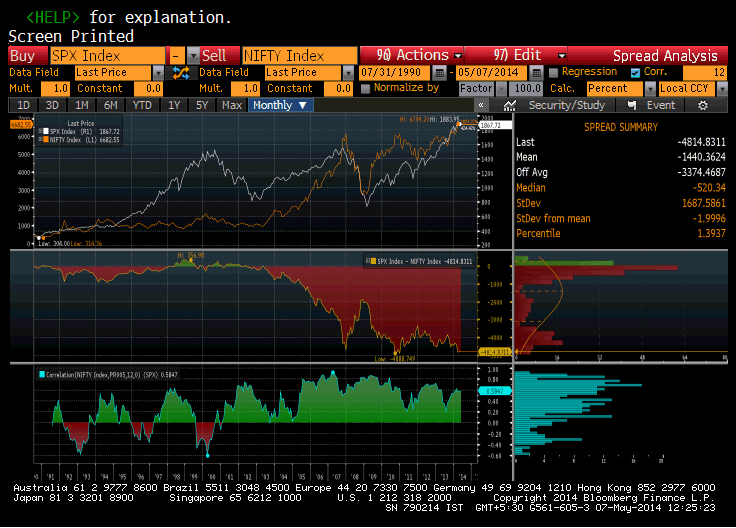Switch to the 6M range tab
The height and width of the screenshot is (528, 736).
pos(111,105)
